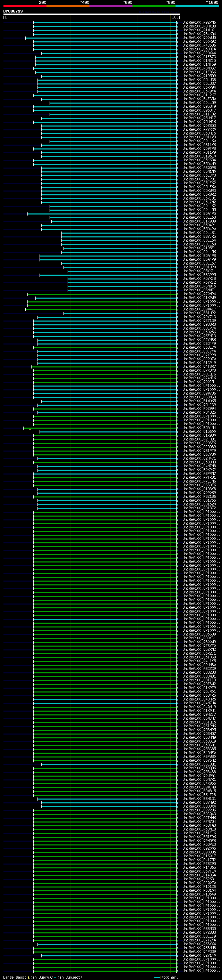The image size is (222, 980).
Task: Select label UniRef100_Q4PG39
Action: tap(199, 951)
